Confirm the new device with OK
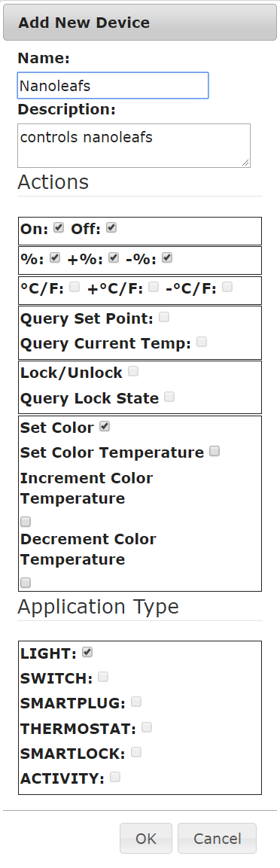Image resolution: width=280 pixels, height=868 pixels. pos(146,838)
